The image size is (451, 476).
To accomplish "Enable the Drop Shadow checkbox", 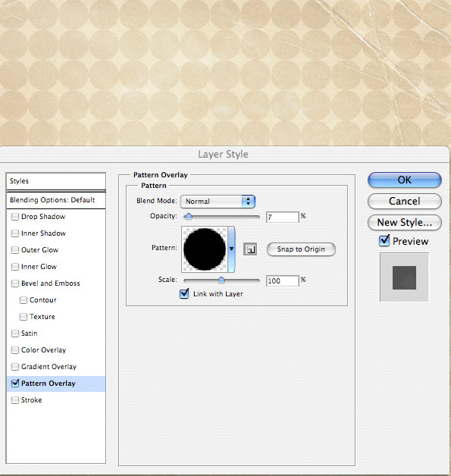I will click(x=15, y=217).
